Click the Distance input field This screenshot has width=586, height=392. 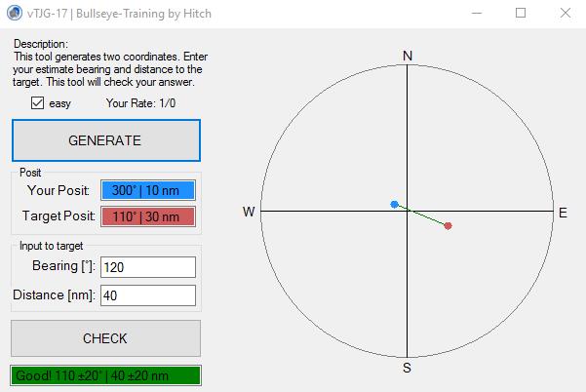coord(147,295)
